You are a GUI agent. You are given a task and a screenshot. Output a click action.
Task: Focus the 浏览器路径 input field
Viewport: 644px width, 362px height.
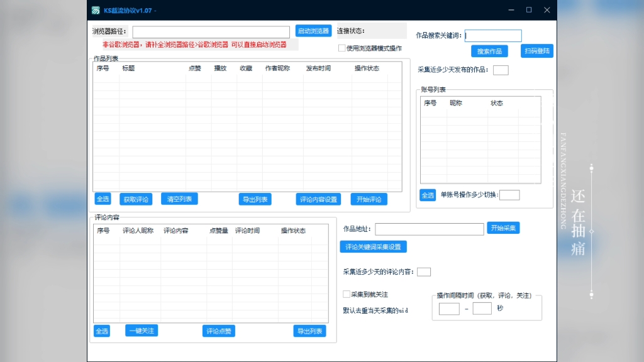coord(211,31)
